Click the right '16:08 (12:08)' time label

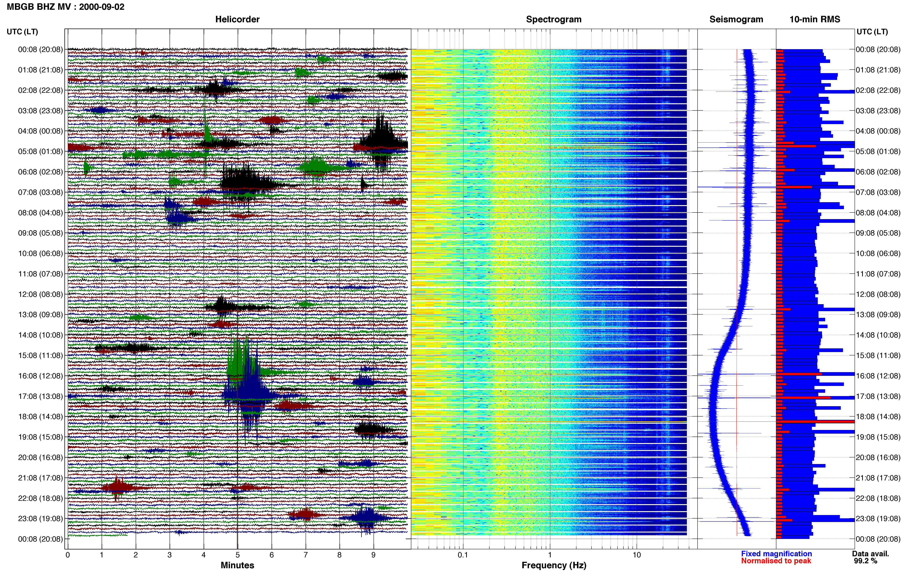878,376
